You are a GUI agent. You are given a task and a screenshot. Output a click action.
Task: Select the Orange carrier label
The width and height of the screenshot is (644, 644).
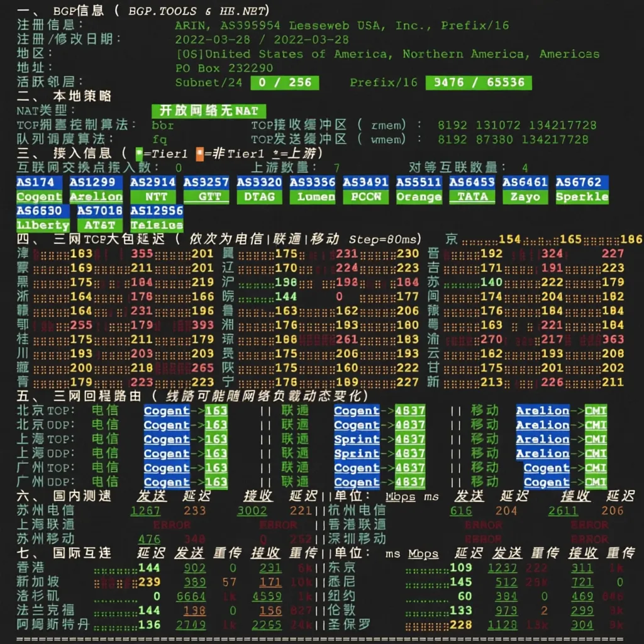pyautogui.click(x=419, y=197)
